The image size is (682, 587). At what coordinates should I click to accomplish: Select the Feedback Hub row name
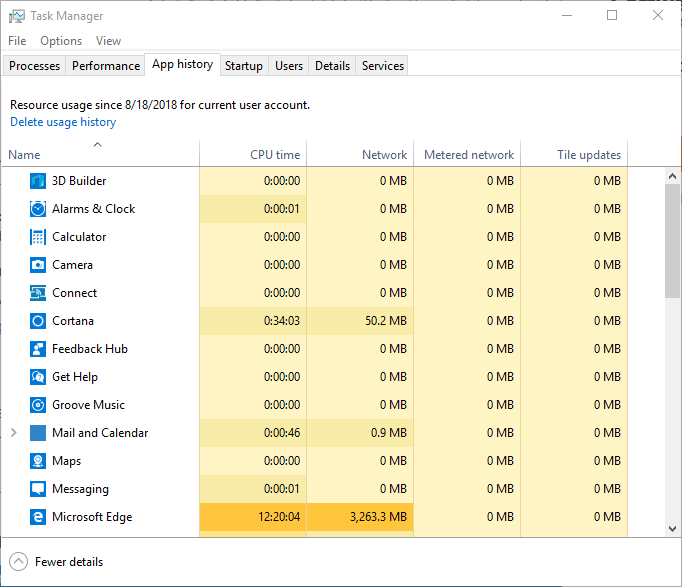90,349
